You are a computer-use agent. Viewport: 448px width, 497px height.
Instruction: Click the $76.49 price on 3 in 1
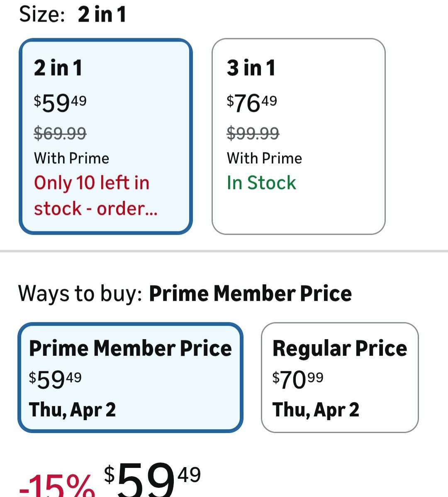click(x=252, y=103)
